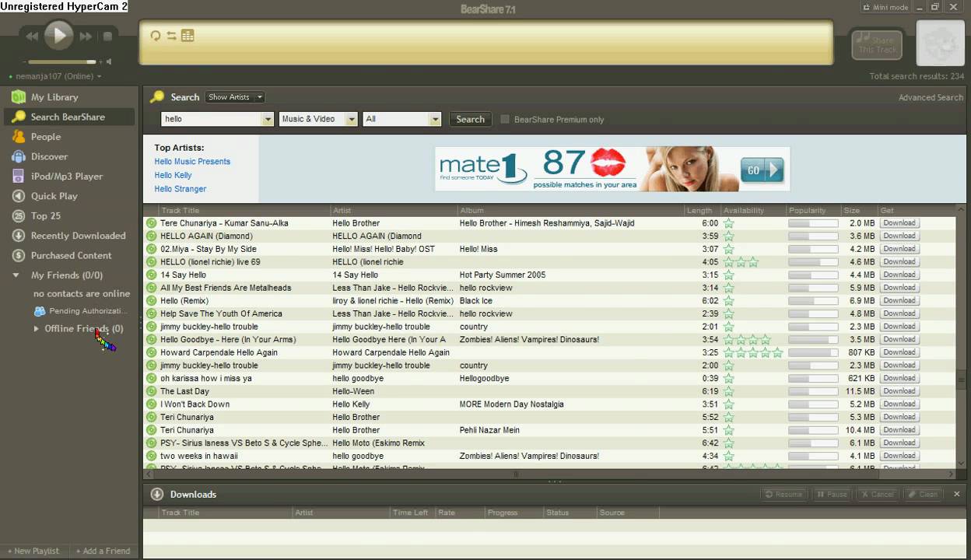Toggle the shuffle arrows in the player display
Image resolution: width=971 pixels, height=560 pixels.
point(171,36)
